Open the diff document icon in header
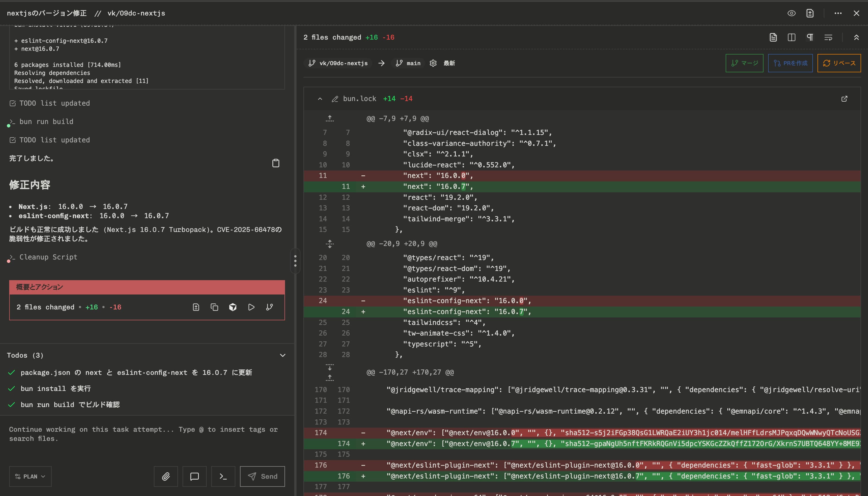This screenshot has height=496, width=868. pos(810,13)
